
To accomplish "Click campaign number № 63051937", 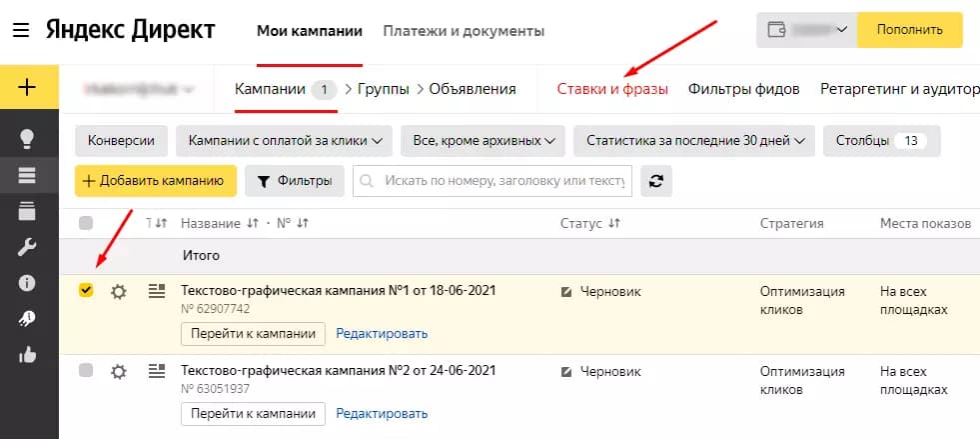I will click(216, 390).
